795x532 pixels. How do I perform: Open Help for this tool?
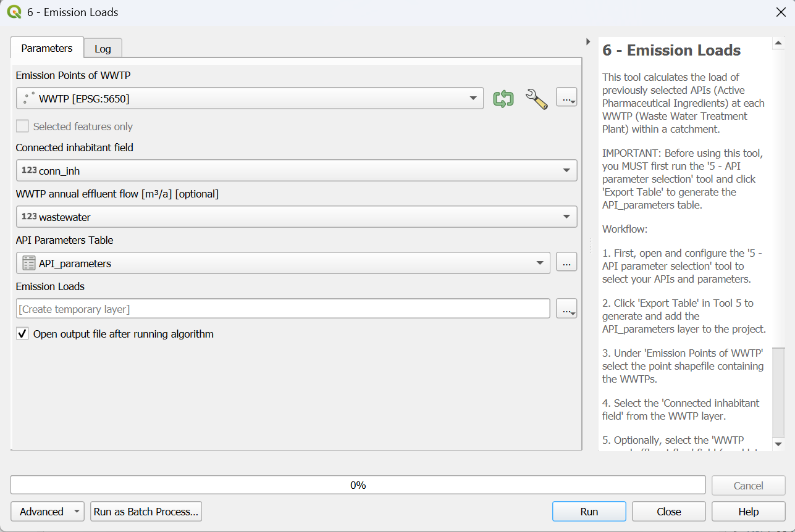click(749, 512)
